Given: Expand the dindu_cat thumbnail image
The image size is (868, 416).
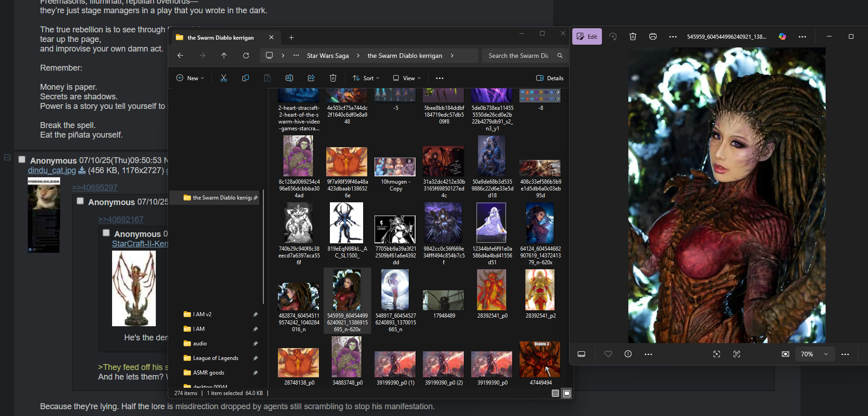Looking at the screenshot, I should click(44, 215).
